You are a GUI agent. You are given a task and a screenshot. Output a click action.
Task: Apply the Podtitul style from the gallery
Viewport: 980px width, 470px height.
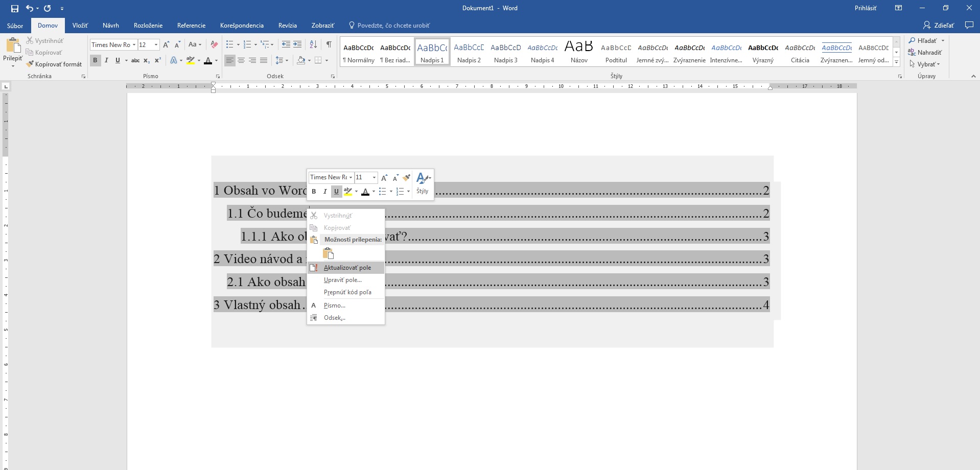click(x=616, y=52)
